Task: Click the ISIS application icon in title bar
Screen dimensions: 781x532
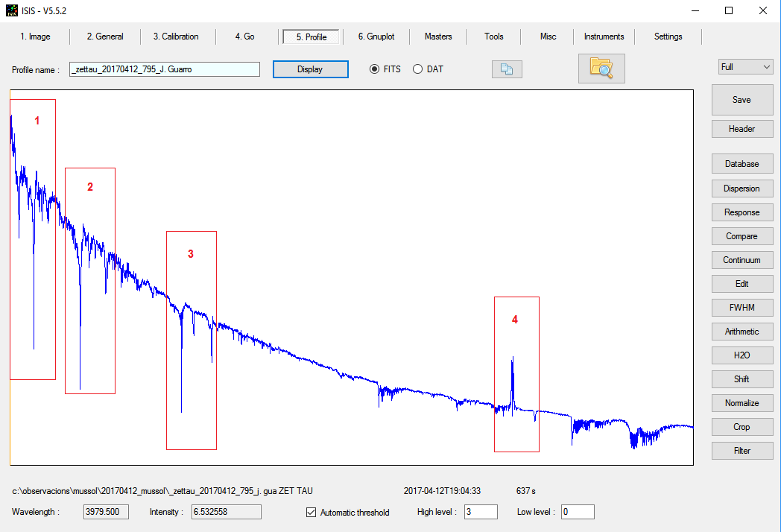Action: 11,10
